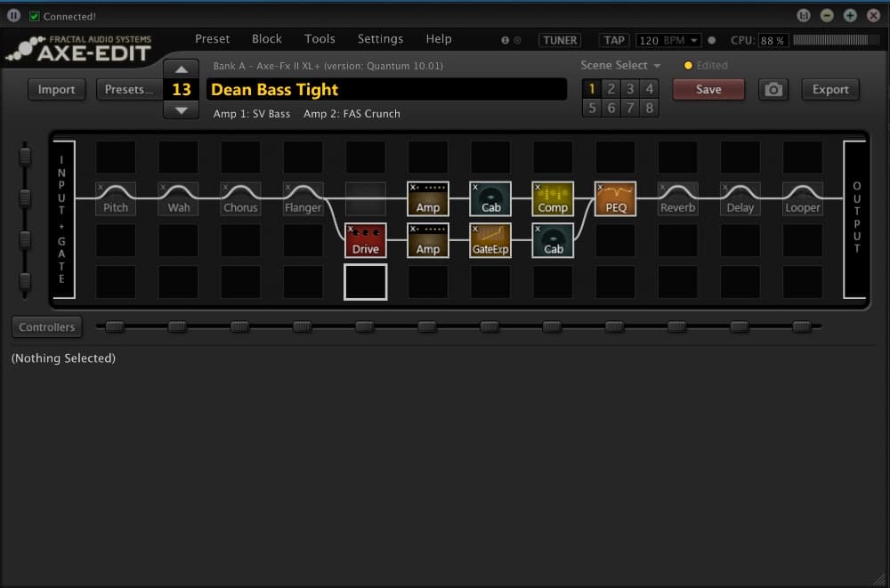Toggle bypass X on the Pitch block
This screenshot has height=588, width=890.
(x=101, y=188)
